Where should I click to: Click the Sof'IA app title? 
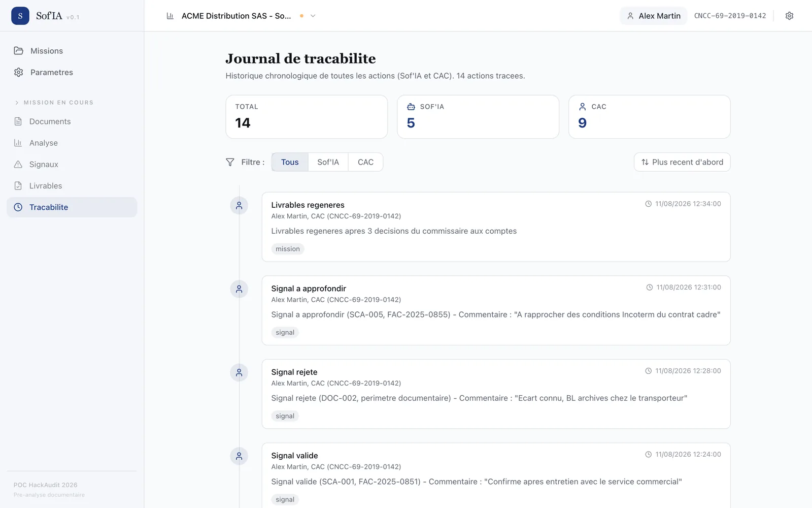coord(49,16)
